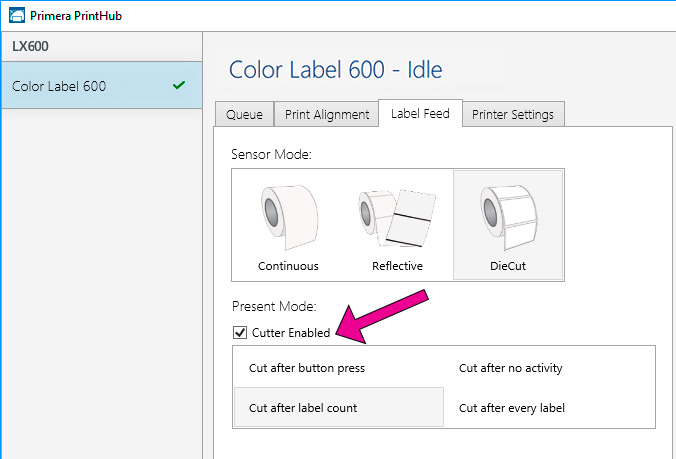The image size is (676, 459).
Task: Select Cut after label count option
Action: pyautogui.click(x=339, y=407)
